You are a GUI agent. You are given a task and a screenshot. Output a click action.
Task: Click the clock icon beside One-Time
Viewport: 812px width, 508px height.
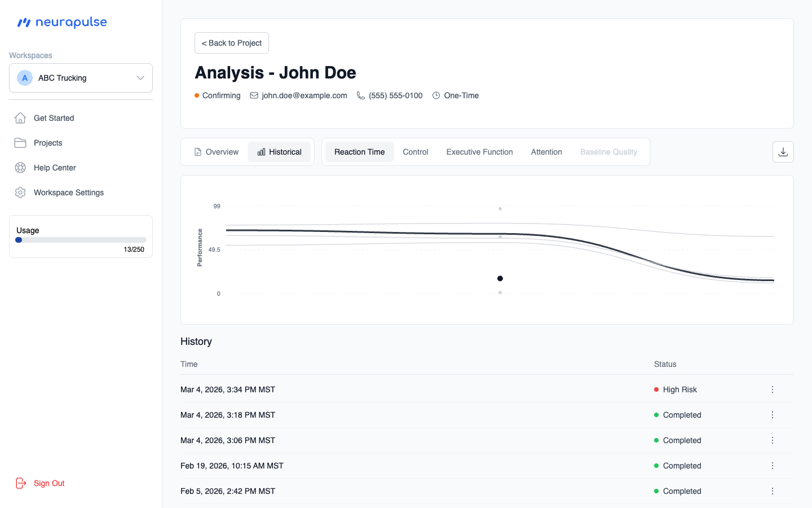[x=435, y=95]
